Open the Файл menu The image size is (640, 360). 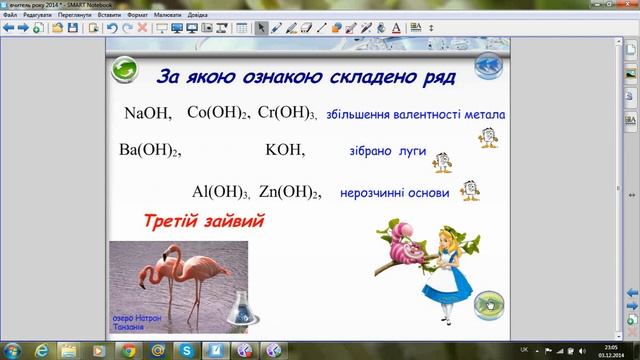(10, 15)
